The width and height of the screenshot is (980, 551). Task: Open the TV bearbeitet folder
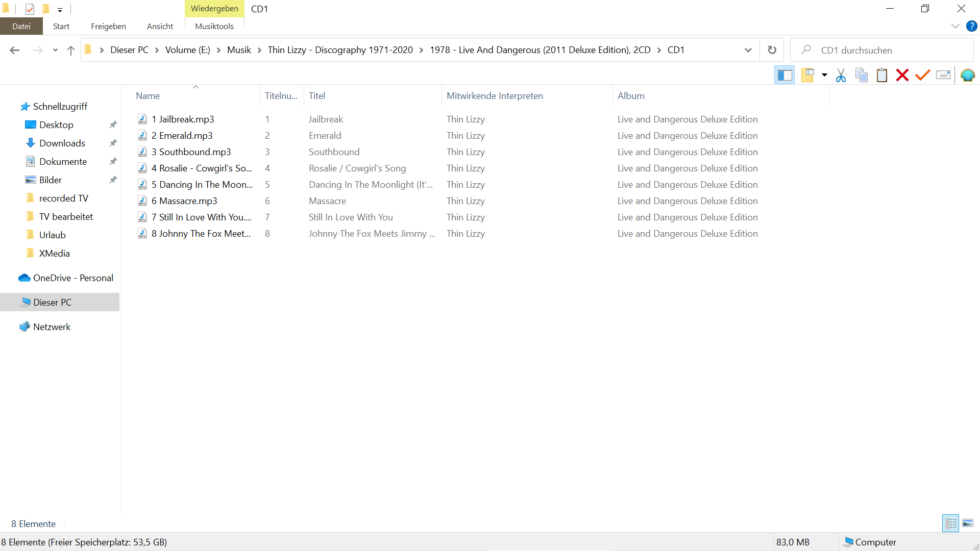(66, 217)
